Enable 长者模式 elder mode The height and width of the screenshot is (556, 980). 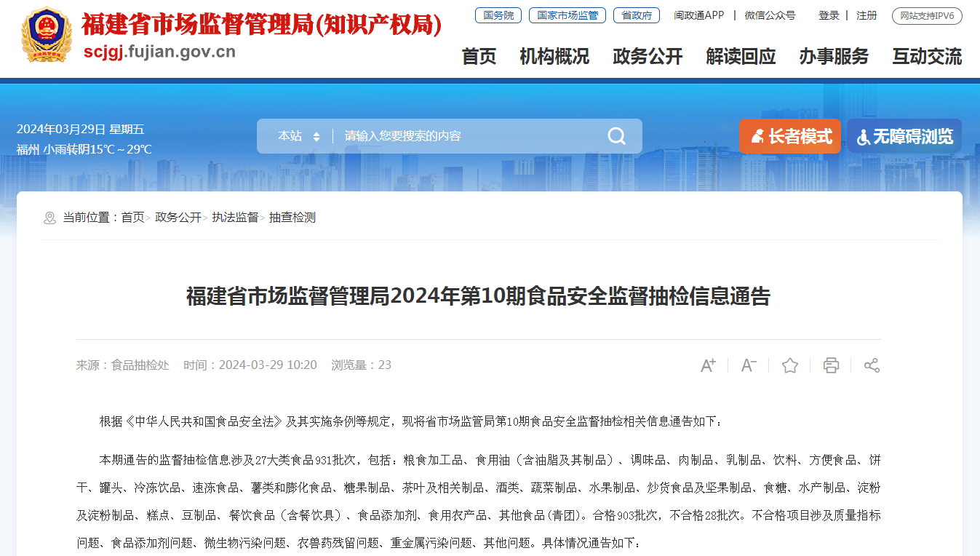tap(790, 136)
